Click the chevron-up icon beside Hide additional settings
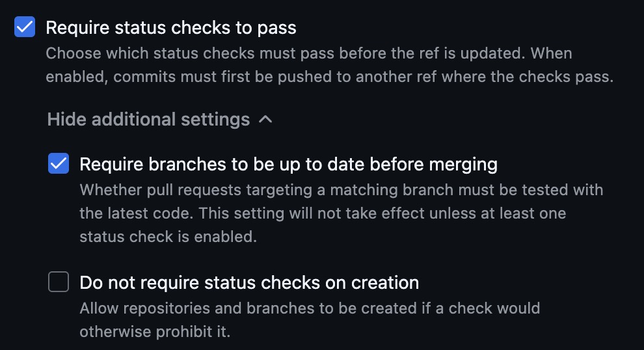The height and width of the screenshot is (350, 644). pyautogui.click(x=265, y=120)
